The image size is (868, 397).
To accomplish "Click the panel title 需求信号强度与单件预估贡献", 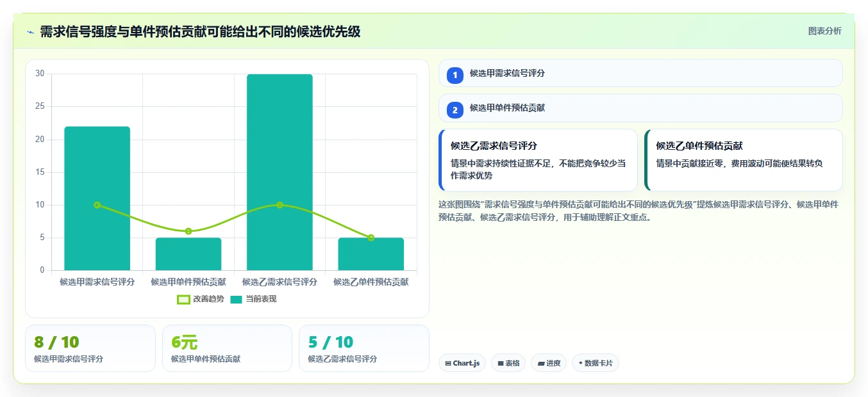I will (200, 31).
